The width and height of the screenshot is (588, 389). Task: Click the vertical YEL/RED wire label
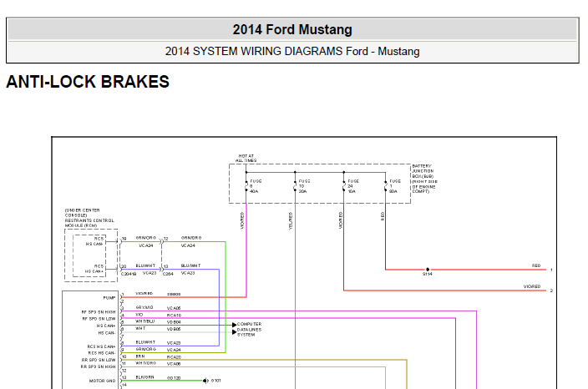pyautogui.click(x=291, y=220)
